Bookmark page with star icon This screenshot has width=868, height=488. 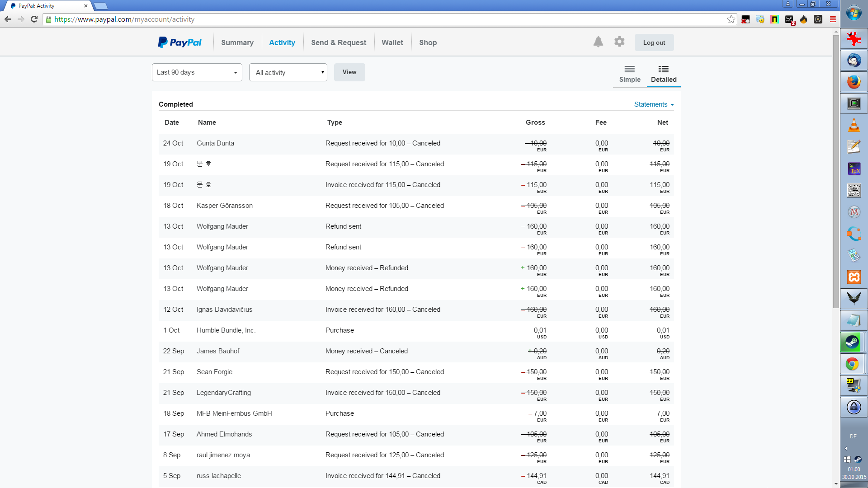pos(731,19)
